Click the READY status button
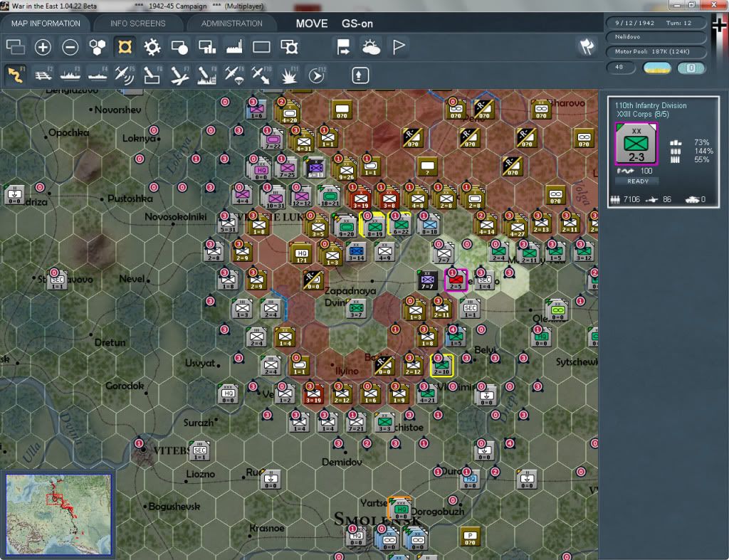The height and width of the screenshot is (560, 729). point(637,181)
